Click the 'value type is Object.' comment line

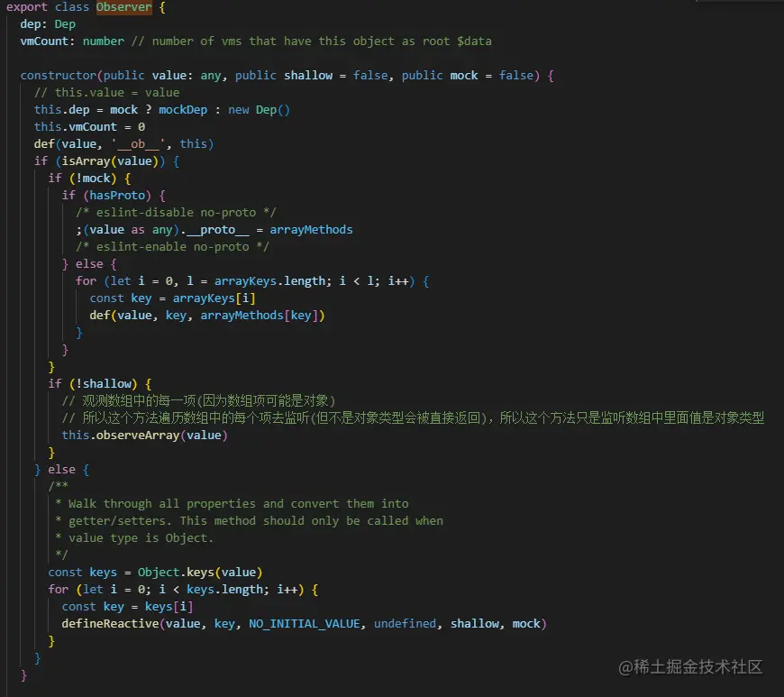click(x=134, y=538)
